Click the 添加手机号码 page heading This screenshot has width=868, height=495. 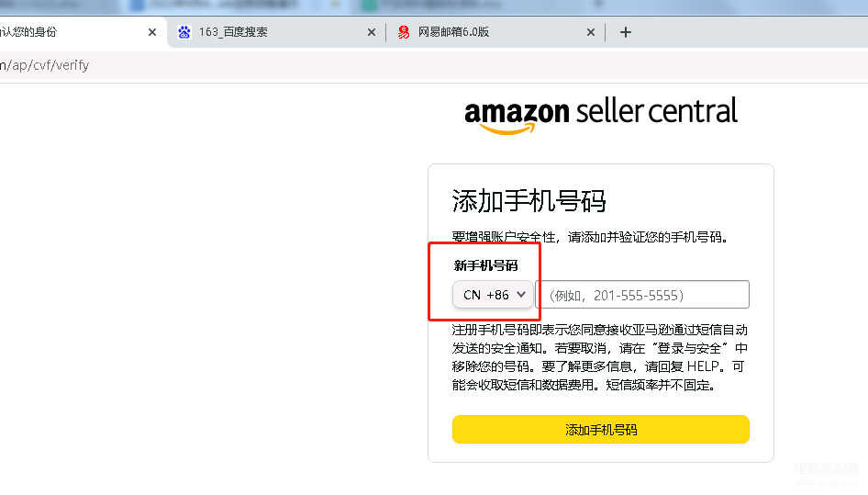[x=529, y=201]
